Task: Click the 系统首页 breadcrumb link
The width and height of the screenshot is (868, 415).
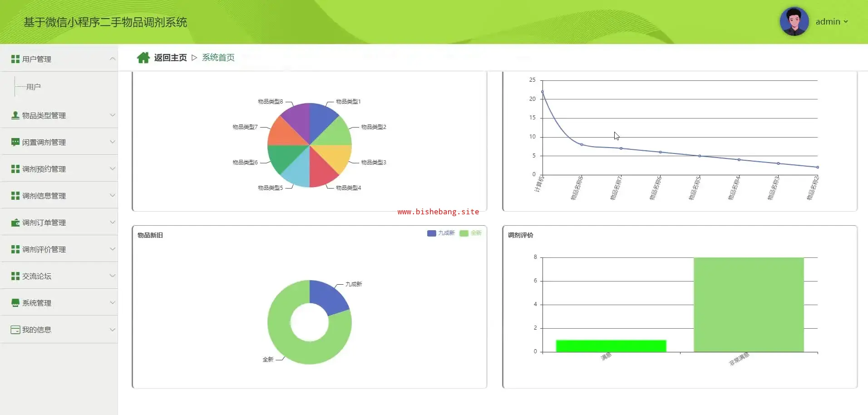Action: pos(218,58)
